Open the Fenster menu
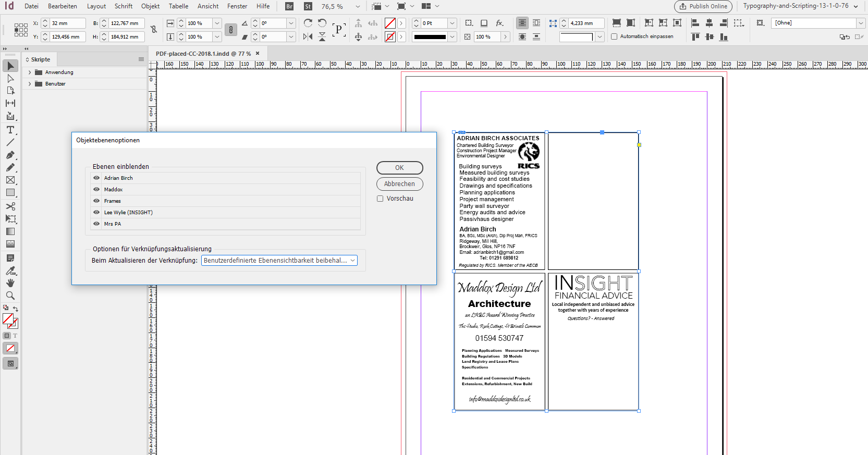 tap(237, 6)
